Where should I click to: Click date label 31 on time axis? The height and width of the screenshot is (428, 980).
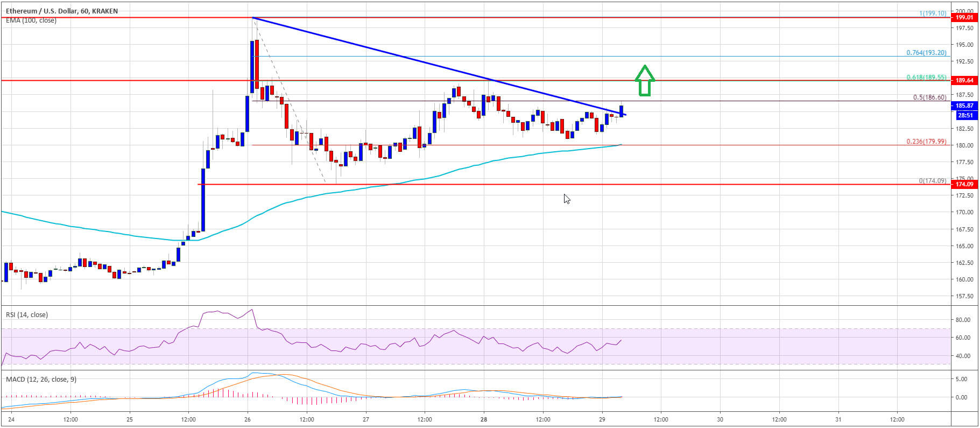pyautogui.click(x=838, y=419)
